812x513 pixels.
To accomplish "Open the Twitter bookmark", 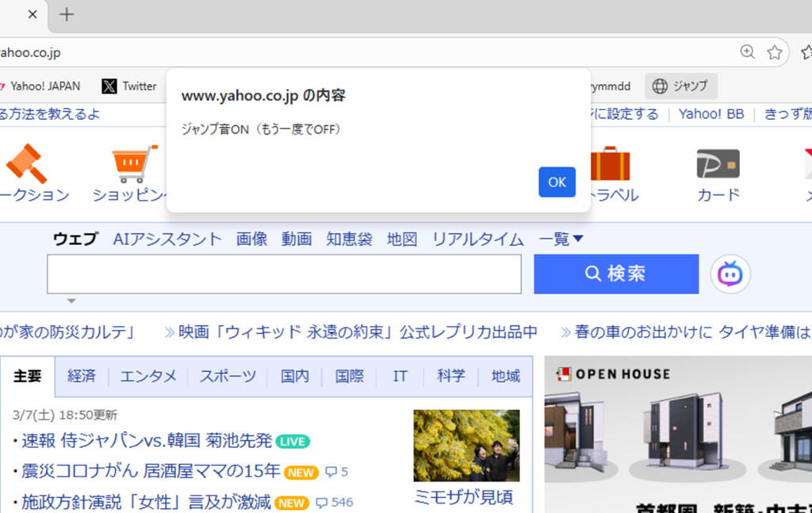I will pyautogui.click(x=129, y=86).
